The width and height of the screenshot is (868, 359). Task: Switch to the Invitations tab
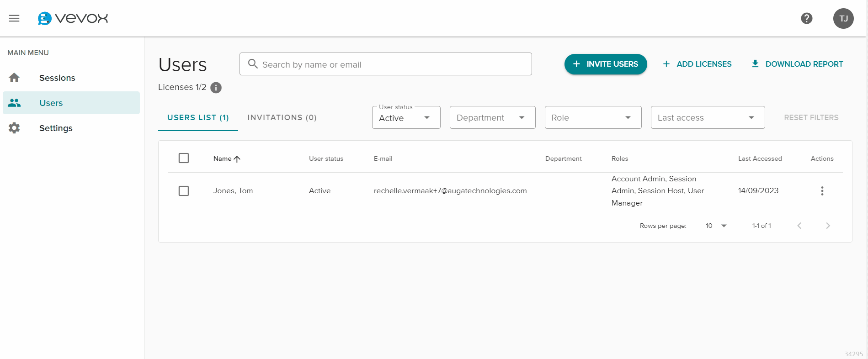(x=282, y=118)
